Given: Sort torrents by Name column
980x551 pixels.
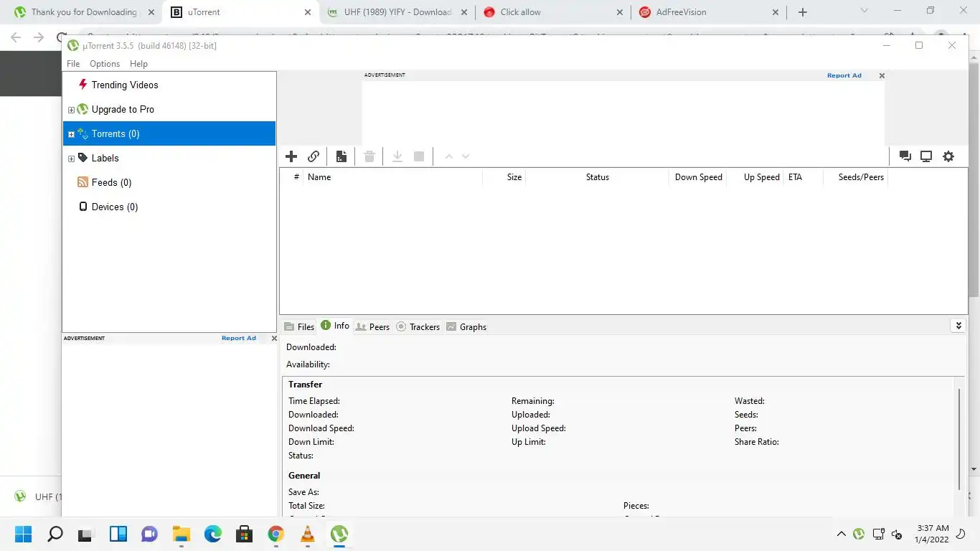Looking at the screenshot, I should point(392,177).
